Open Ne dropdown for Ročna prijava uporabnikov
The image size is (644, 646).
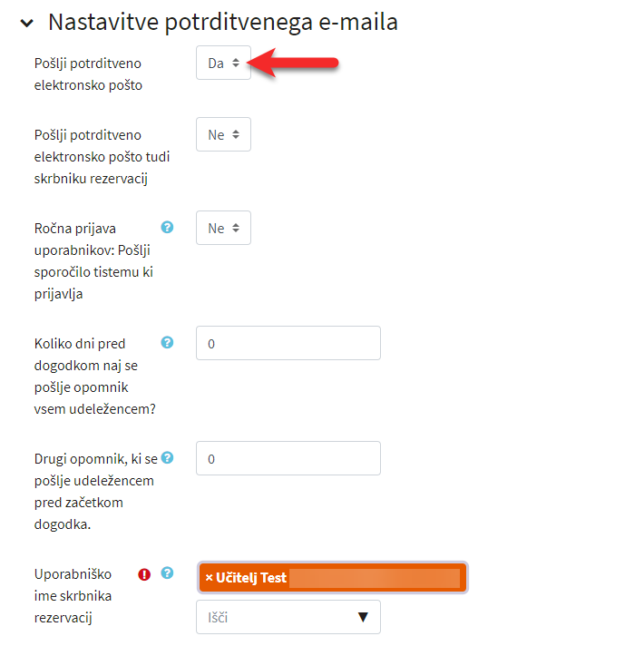pos(223,228)
